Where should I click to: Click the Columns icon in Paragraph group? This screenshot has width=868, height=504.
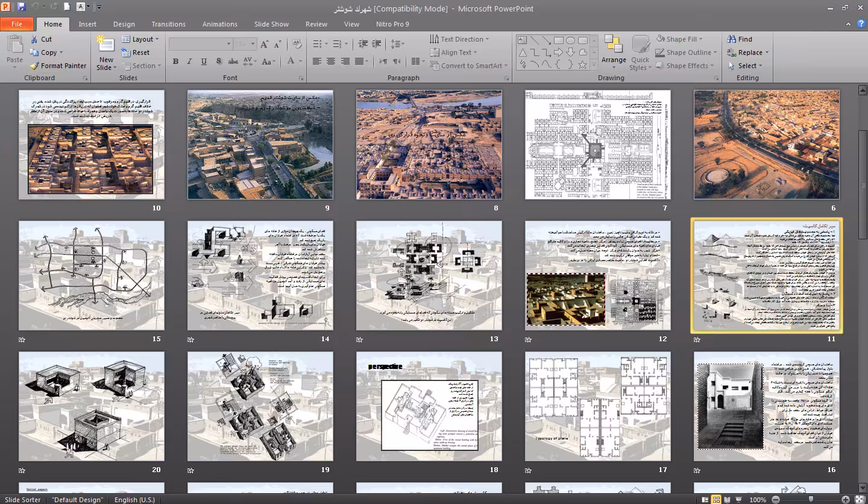[x=417, y=61]
